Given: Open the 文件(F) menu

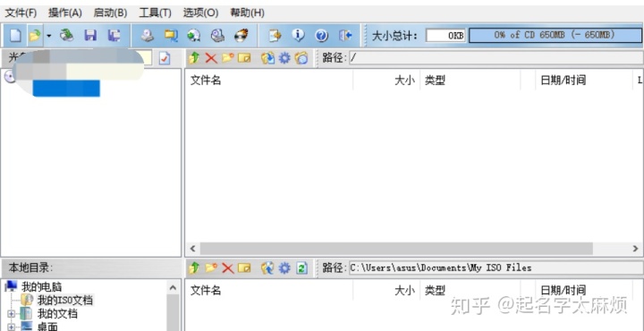Looking at the screenshot, I should 21,13.
